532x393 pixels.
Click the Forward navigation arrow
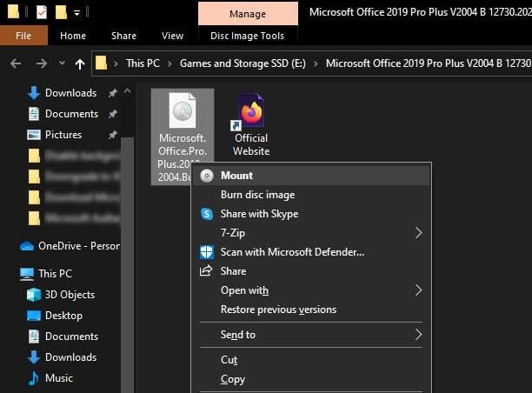(x=42, y=63)
